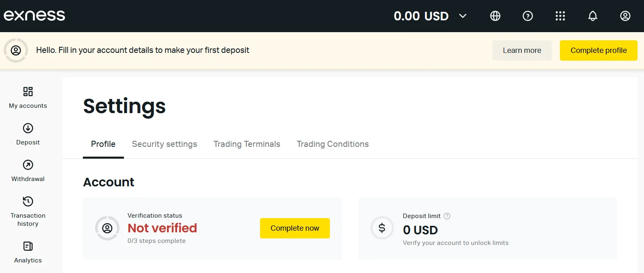Click the Complete profile button
644x273 pixels.
598,50
